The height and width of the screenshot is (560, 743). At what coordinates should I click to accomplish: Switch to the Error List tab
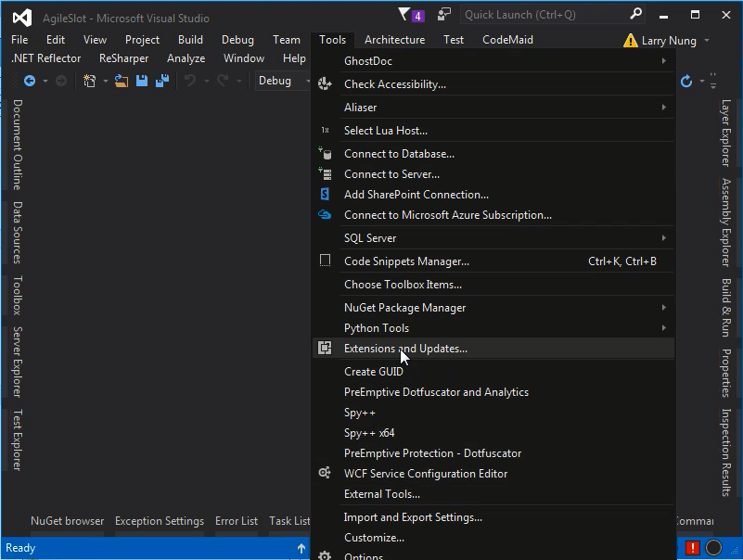(x=236, y=521)
